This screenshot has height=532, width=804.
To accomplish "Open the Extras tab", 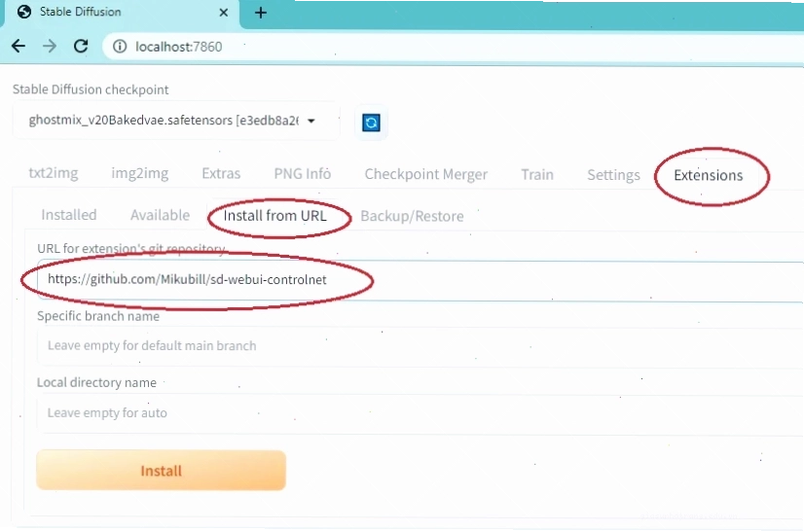I will [x=221, y=174].
